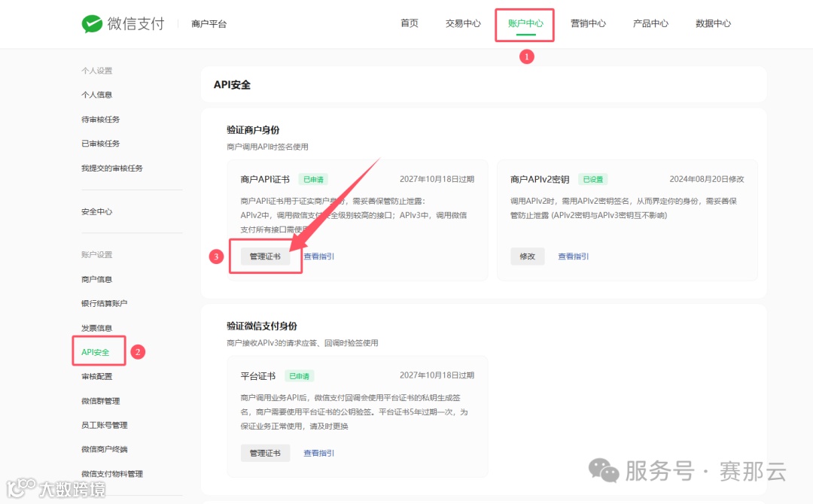Open 个人信息 in the sidebar

[x=96, y=95]
